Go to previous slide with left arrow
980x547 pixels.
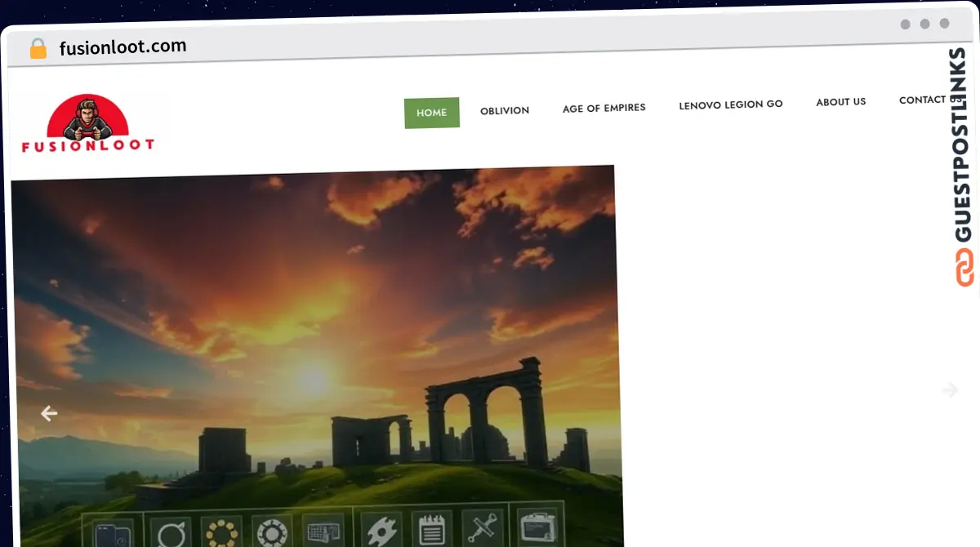click(x=49, y=414)
